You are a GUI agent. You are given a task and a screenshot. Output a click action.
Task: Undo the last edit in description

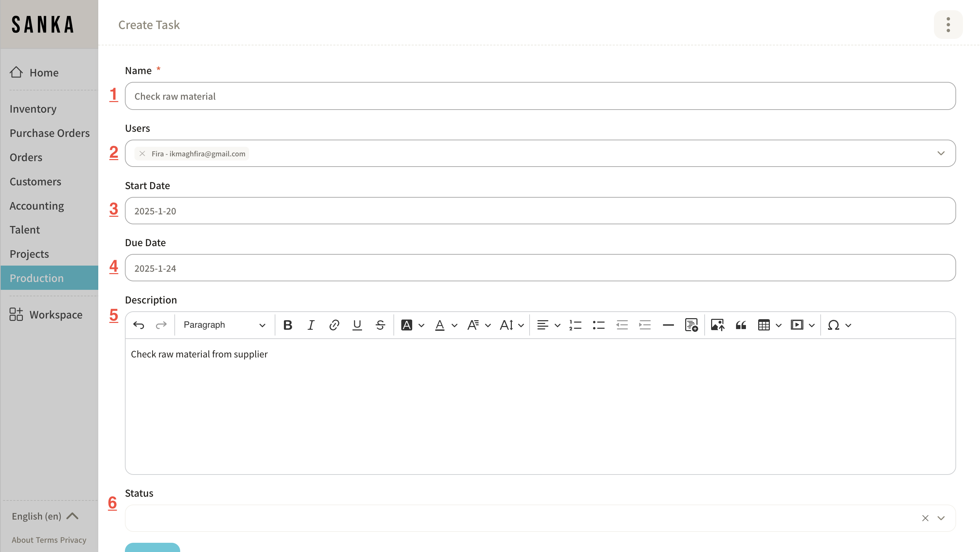pyautogui.click(x=139, y=325)
